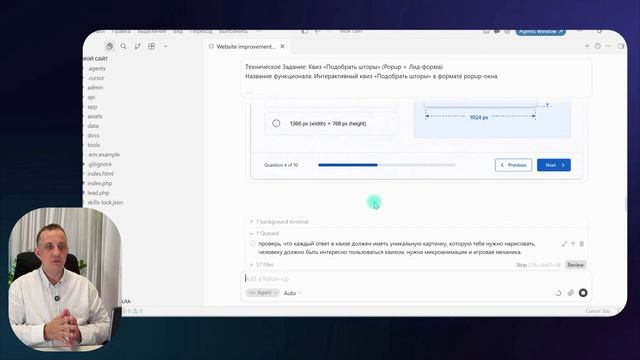The height and width of the screenshot is (360, 640).
Task: Open the Техническое Задание prompt message box
Action: point(416,78)
